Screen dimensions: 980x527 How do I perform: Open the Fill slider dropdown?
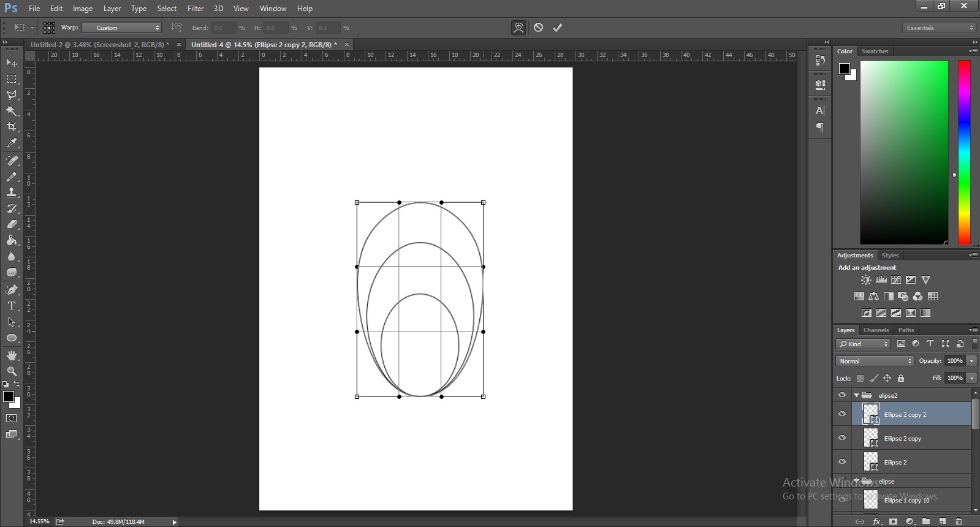pyautogui.click(x=971, y=378)
